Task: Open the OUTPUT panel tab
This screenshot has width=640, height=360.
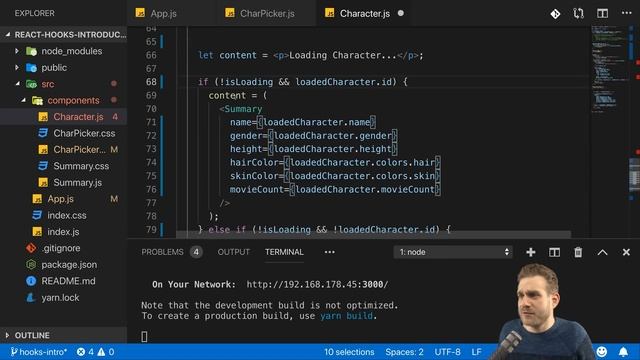Action: coord(233,252)
